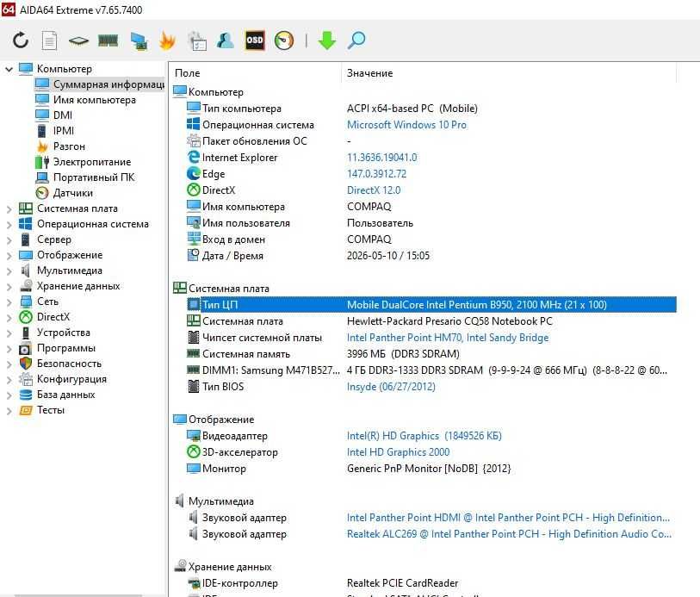Expand the Мультимедиа tree node
Screen dimensions: 700x597
coord(9,271)
